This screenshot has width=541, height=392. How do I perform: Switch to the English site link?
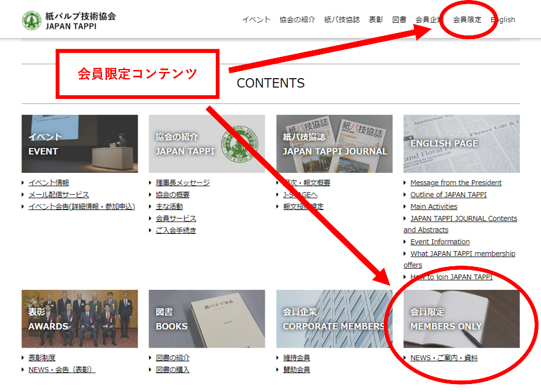(503, 20)
